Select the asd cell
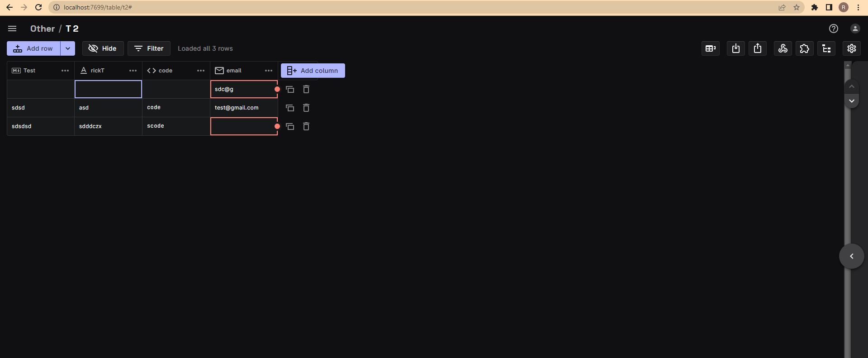Screen dimensions: 868x358 click(108, 108)
